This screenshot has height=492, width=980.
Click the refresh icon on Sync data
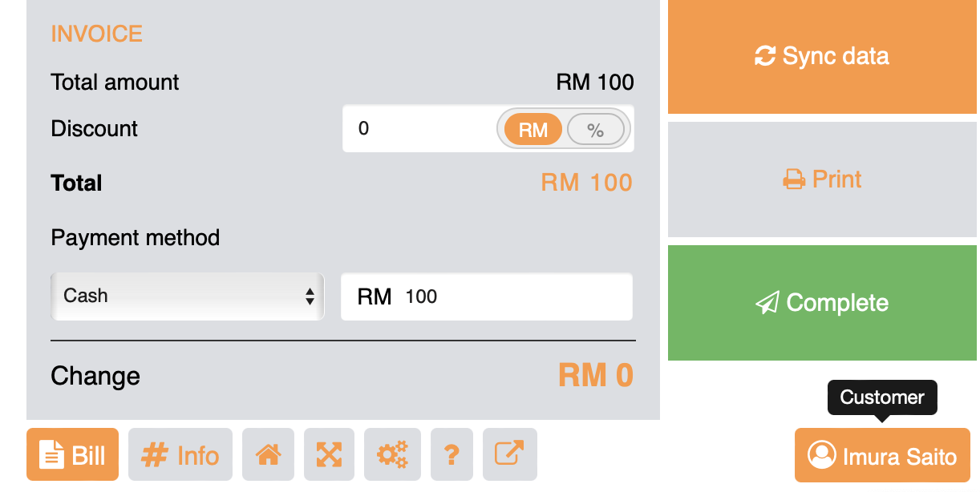(765, 56)
